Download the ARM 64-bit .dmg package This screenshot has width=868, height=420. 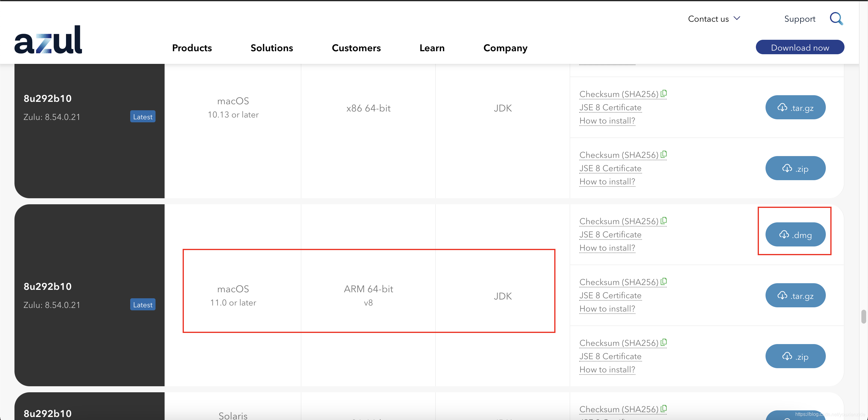(795, 234)
